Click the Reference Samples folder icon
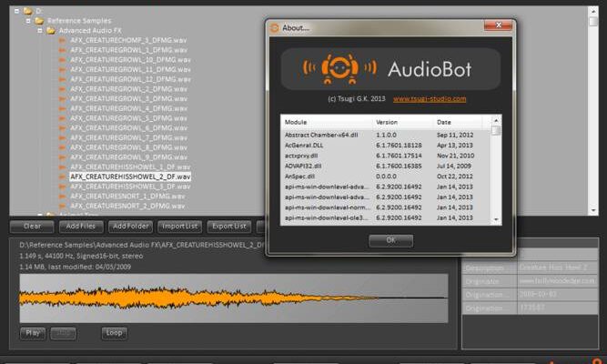 [39, 20]
